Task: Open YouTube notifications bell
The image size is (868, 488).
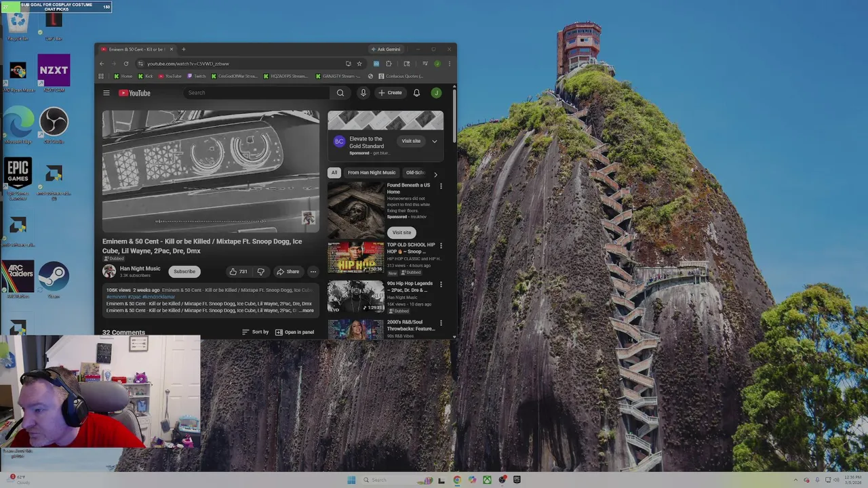Action: (x=416, y=93)
